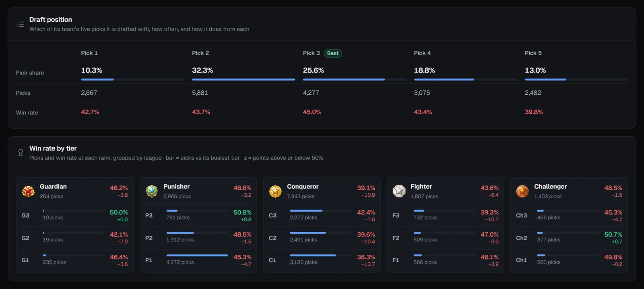Click the Guardian league name
Image resolution: width=644 pixels, height=289 pixels.
tap(53, 187)
